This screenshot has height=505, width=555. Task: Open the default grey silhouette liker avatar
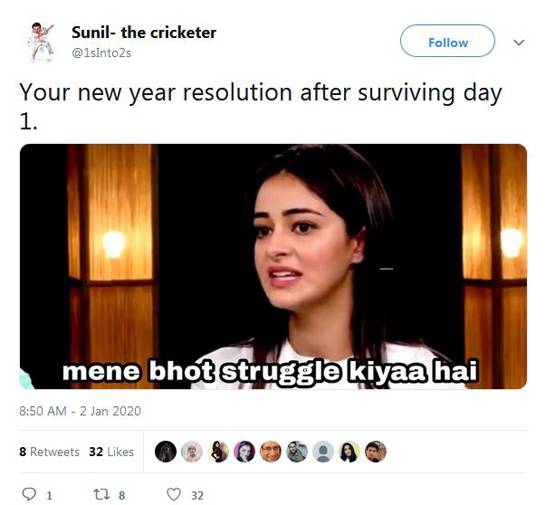323,452
